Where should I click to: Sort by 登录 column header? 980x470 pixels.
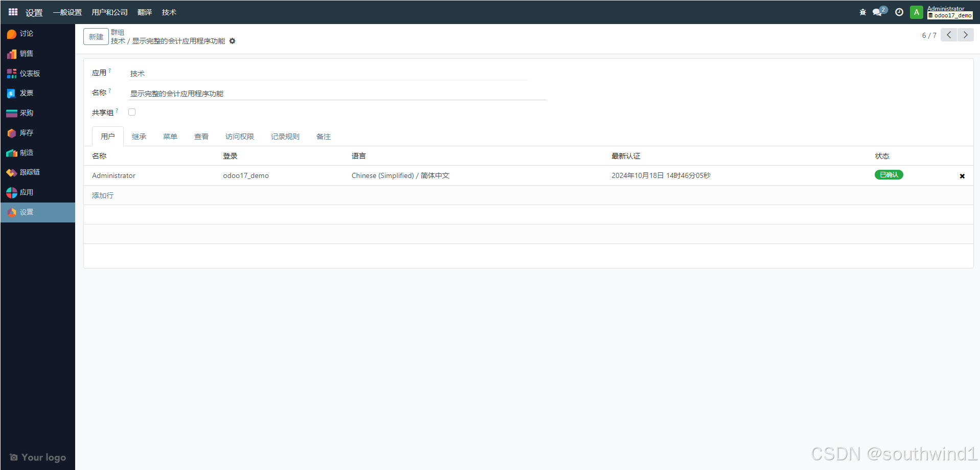[230, 156]
